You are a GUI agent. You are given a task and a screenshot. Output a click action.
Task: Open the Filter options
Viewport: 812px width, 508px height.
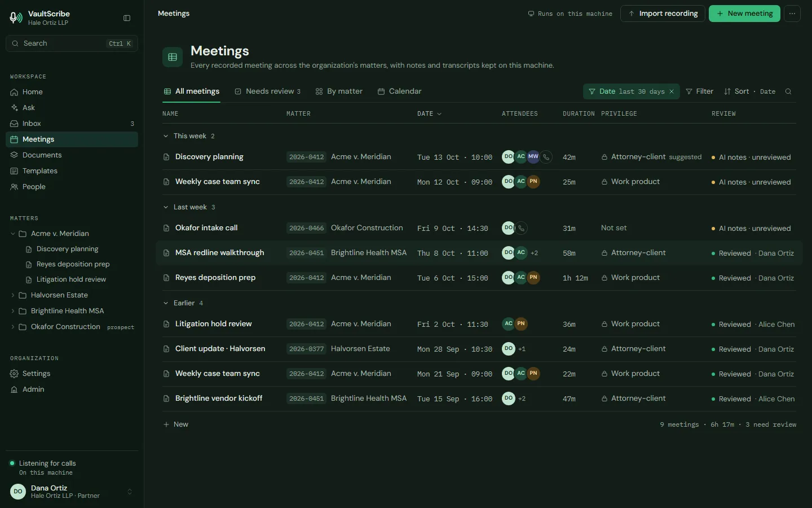[699, 91]
